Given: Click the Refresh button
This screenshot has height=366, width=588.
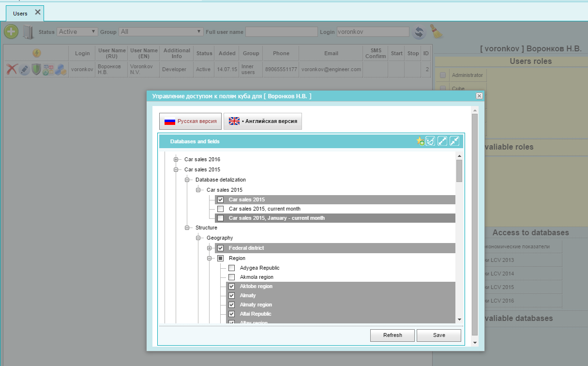Looking at the screenshot, I should pyautogui.click(x=392, y=335).
